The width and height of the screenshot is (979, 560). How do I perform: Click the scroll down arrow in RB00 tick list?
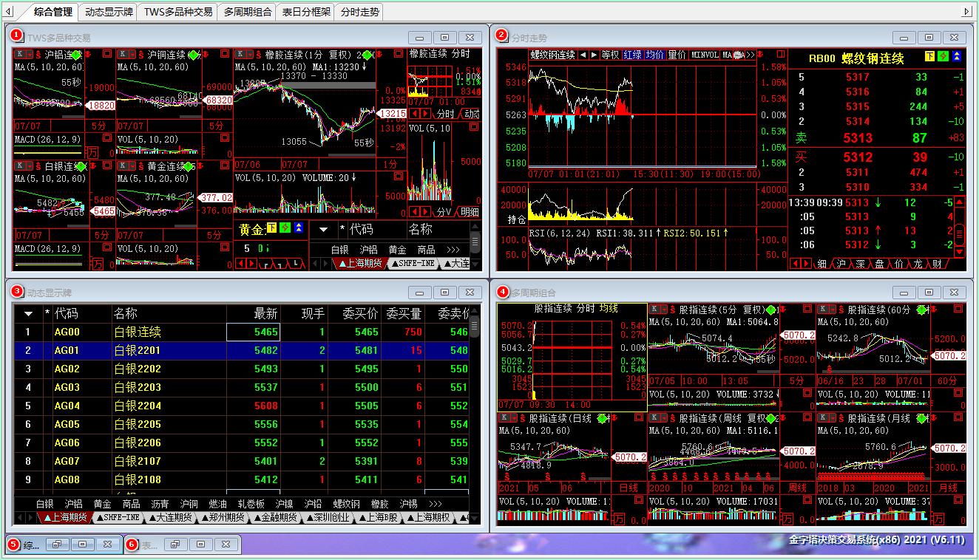coord(959,252)
